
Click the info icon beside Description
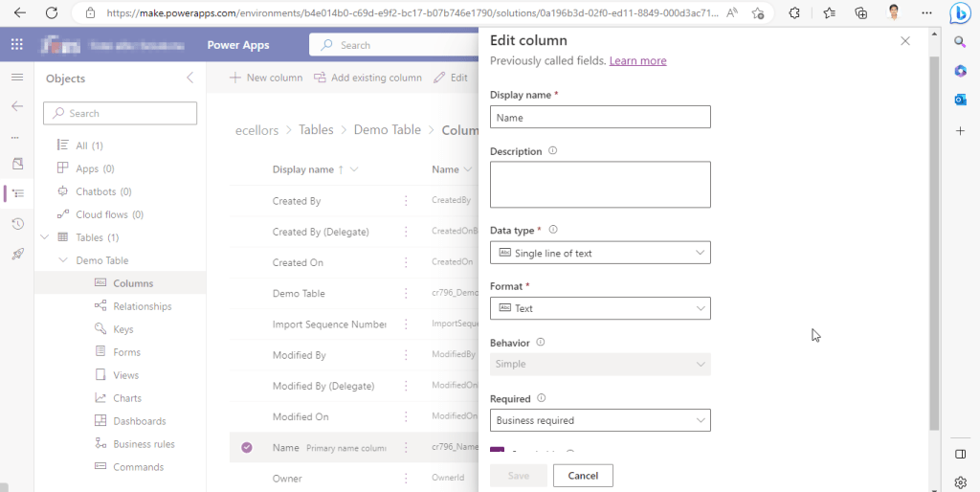pos(553,151)
